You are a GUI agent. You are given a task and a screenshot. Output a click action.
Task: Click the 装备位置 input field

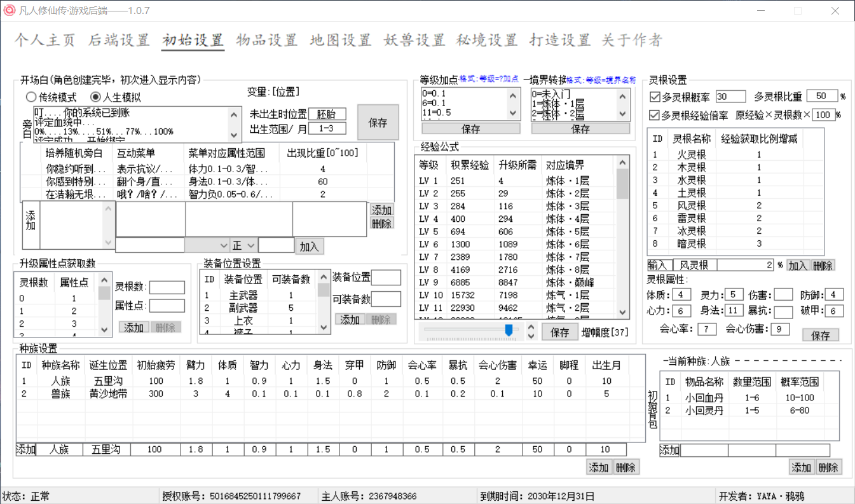(x=386, y=278)
